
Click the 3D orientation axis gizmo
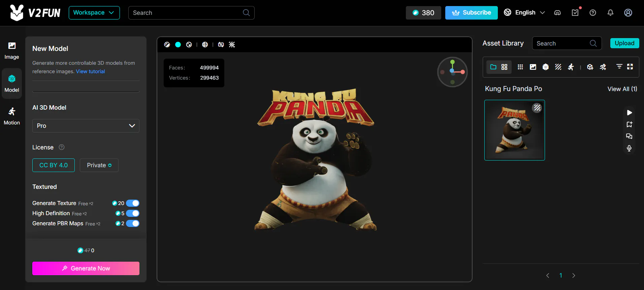[452, 72]
